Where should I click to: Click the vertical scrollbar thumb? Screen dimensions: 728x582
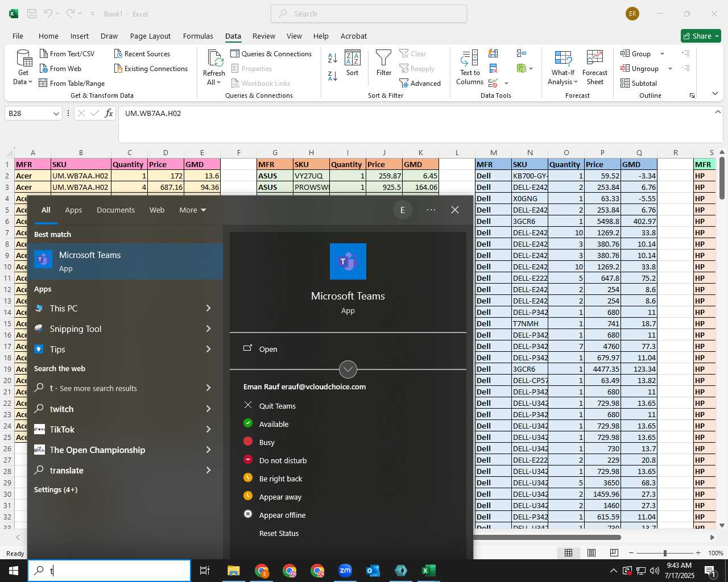point(722,178)
